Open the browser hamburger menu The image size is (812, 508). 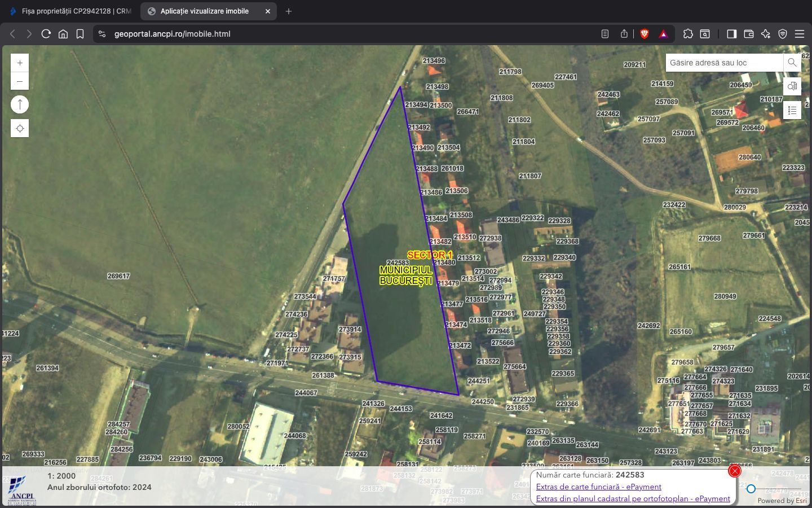[x=800, y=34]
